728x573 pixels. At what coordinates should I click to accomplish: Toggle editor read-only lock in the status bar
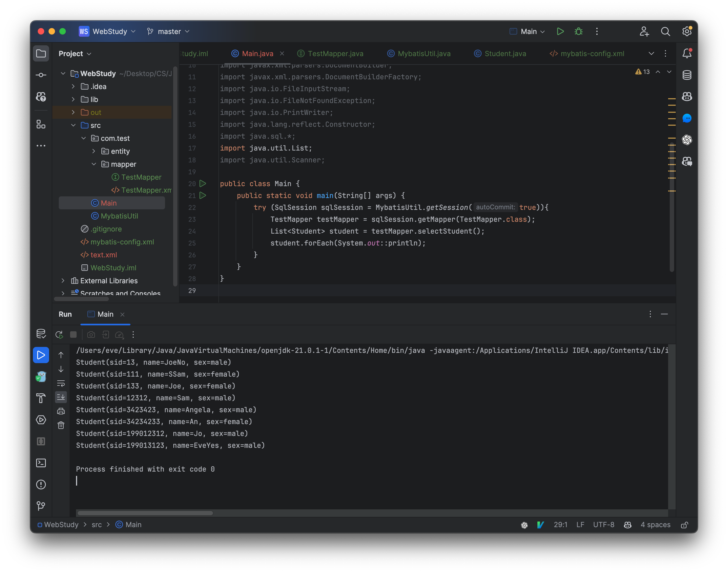685,524
